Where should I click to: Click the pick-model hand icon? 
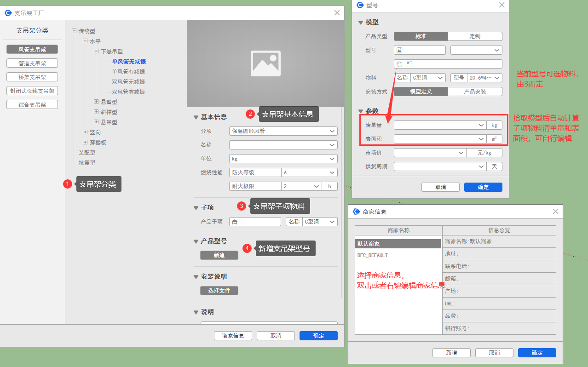click(399, 64)
